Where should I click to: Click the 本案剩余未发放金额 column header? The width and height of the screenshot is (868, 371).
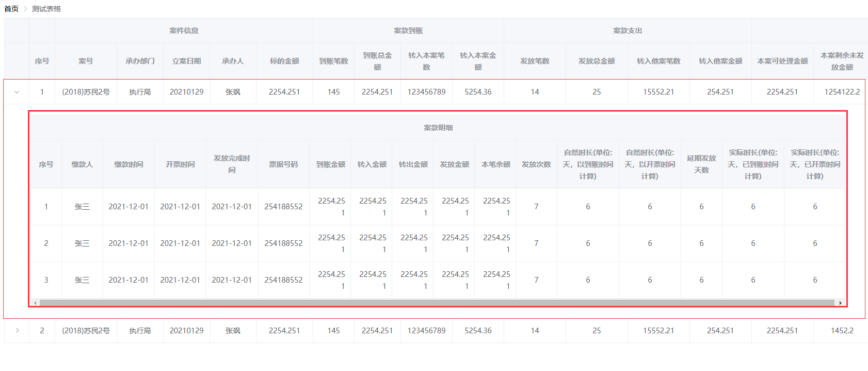842,61
